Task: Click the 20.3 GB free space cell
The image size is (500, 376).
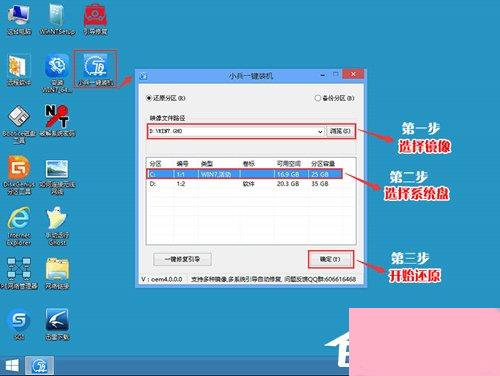Action: (x=288, y=184)
